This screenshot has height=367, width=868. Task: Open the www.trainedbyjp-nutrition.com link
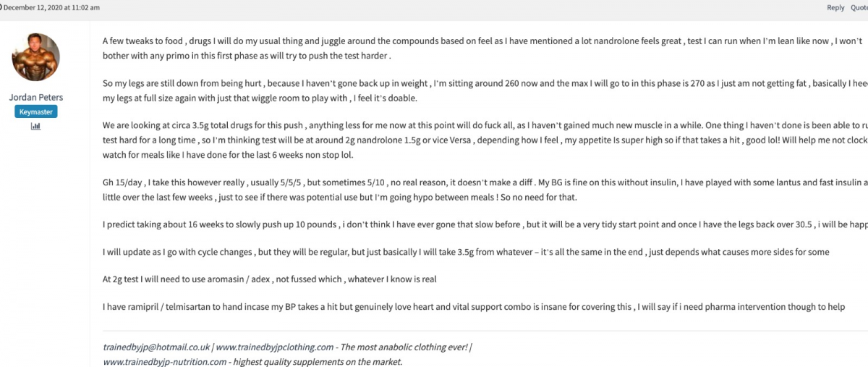165,361
